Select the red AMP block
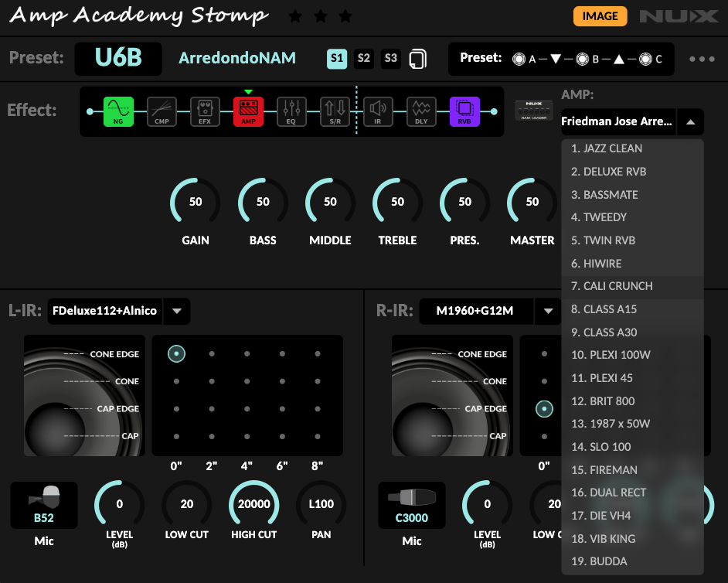 (248, 111)
